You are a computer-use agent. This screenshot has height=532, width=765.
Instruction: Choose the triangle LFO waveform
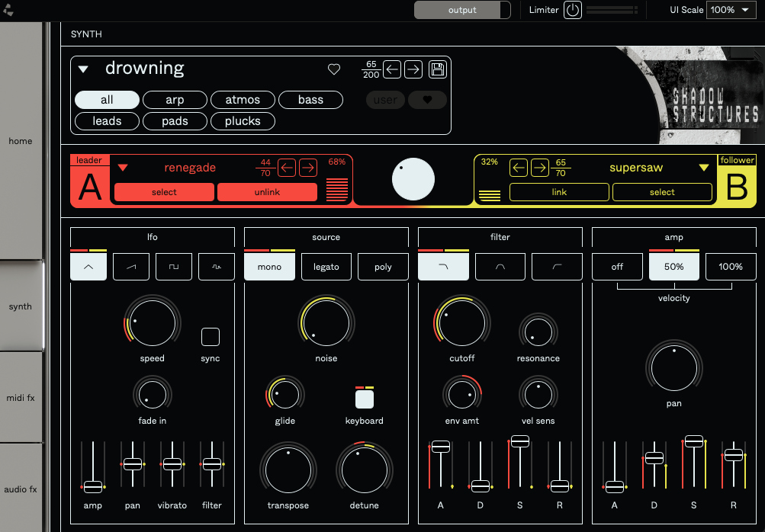coord(88,266)
